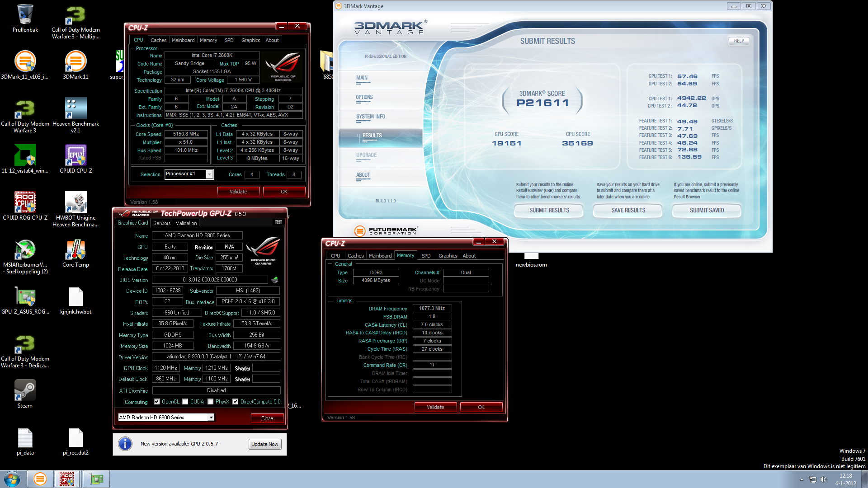Switch to Validation tab in GPU-Z

[186, 223]
